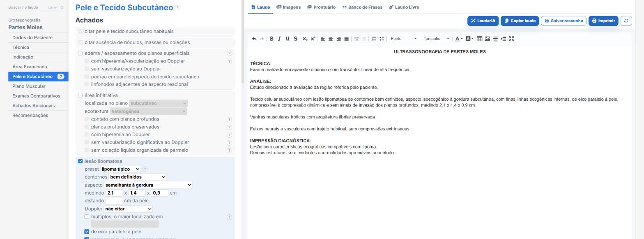The image size is (644, 239).
Task: Align text left
Action: click(x=322, y=39)
